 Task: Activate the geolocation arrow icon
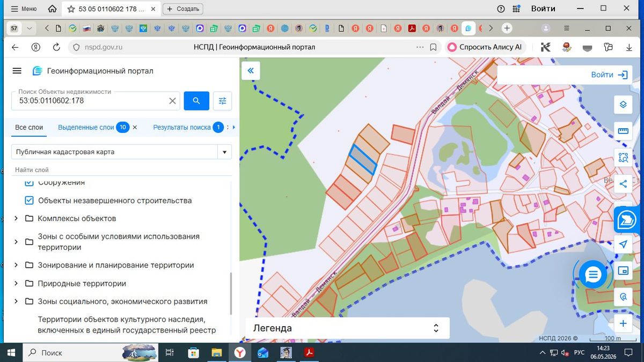(623, 245)
